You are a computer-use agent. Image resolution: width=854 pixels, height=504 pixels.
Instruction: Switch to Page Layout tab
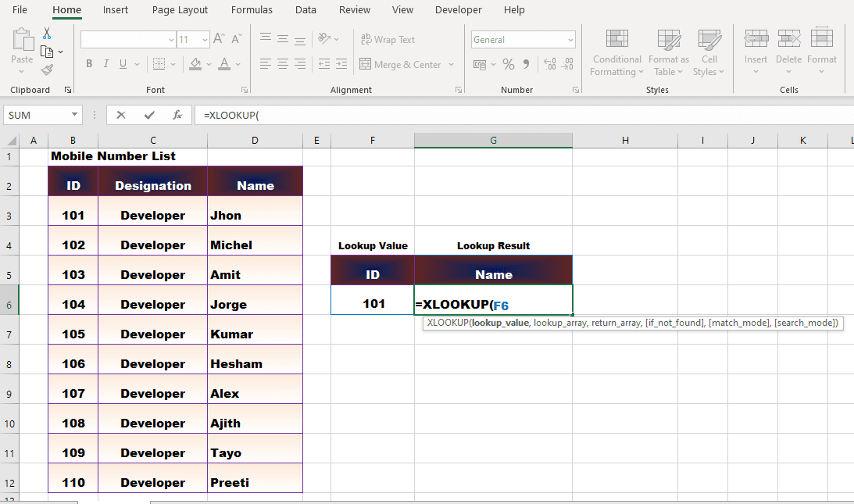point(180,10)
